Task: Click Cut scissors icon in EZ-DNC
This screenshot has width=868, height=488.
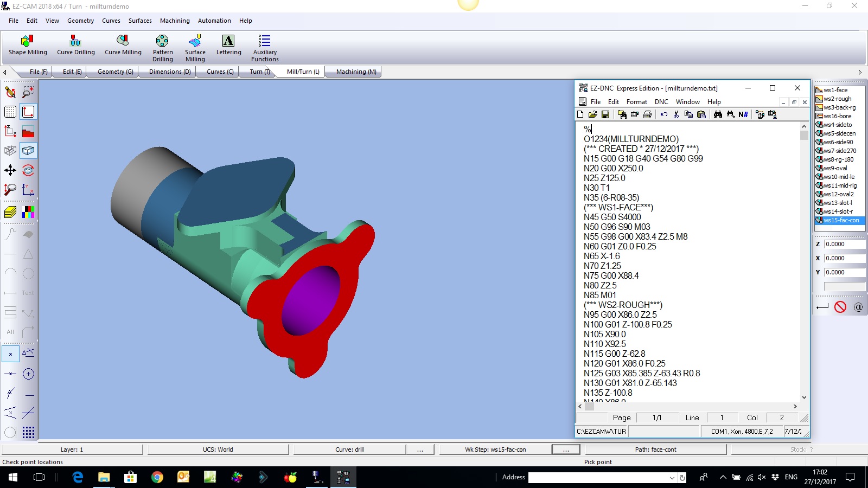Action: 676,114
